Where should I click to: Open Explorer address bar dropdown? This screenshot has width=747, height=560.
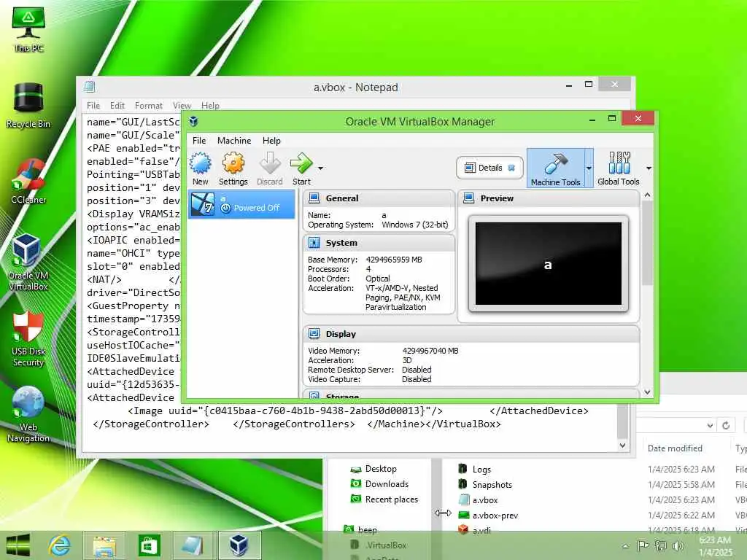[x=710, y=425]
